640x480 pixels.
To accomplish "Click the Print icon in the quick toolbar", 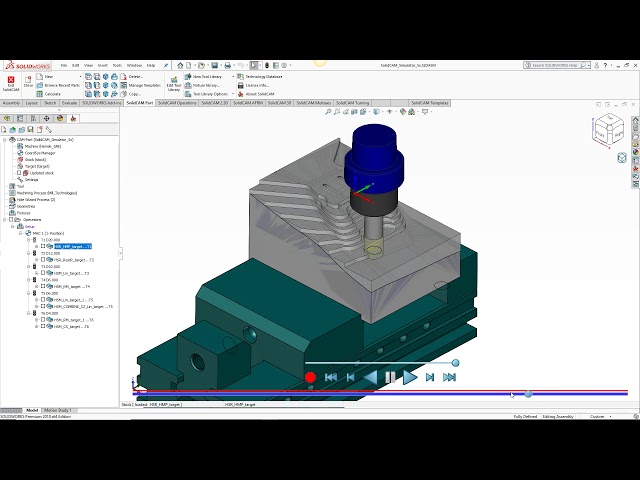I will point(228,65).
